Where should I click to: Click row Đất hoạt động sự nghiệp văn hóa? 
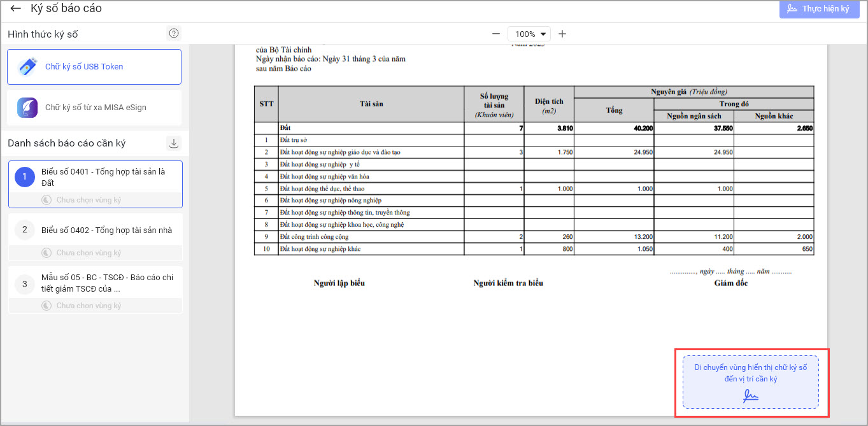point(534,176)
